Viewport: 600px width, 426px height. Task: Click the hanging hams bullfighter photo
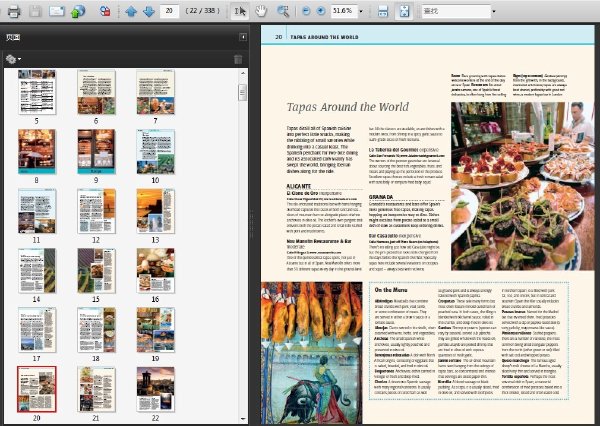pyautogui.click(x=311, y=353)
